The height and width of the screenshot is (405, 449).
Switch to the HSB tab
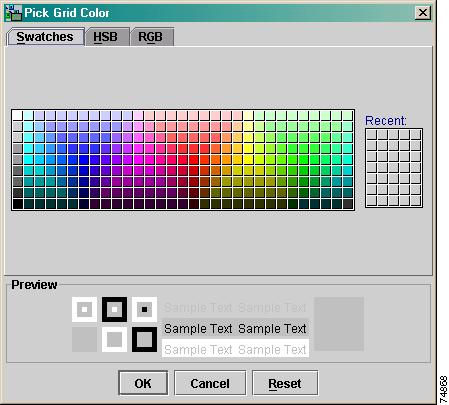point(107,37)
